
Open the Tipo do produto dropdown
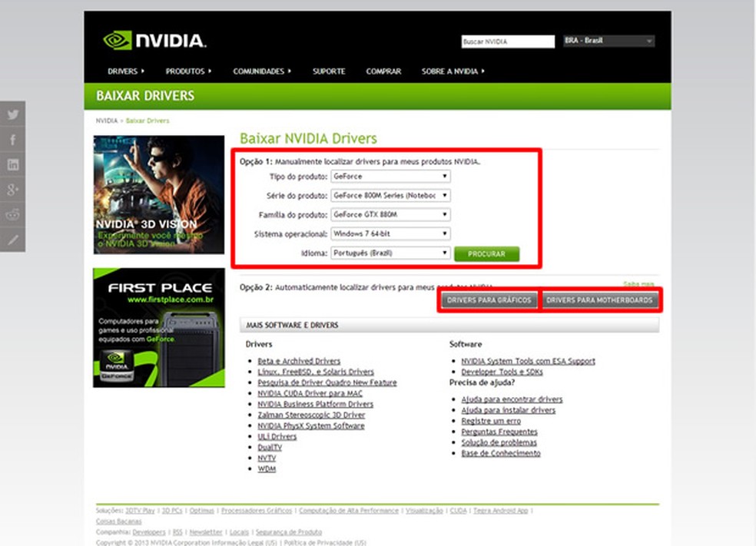coord(390,176)
